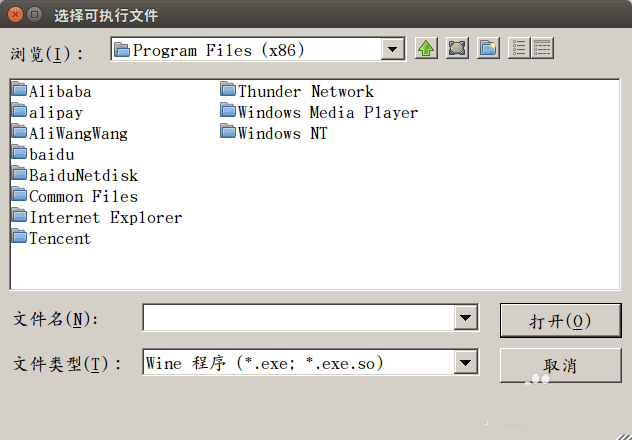Screen dimensions: 632x440
Task: Open the Program Files (x86) location combo box
Action: click(258, 49)
